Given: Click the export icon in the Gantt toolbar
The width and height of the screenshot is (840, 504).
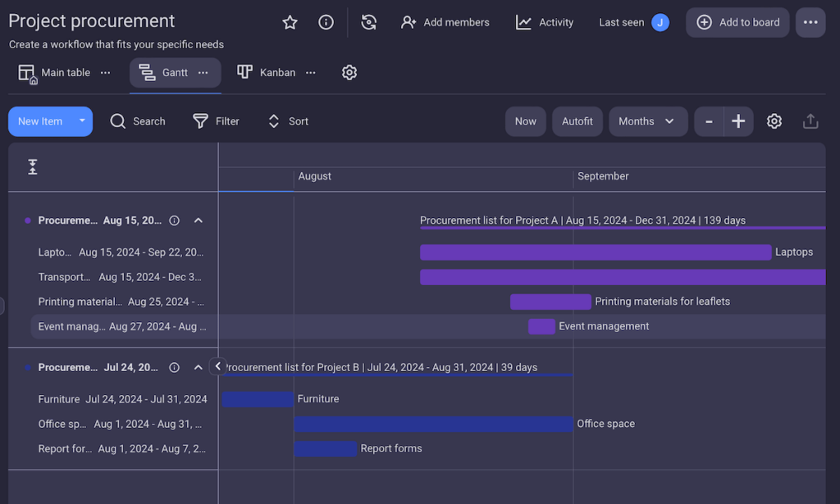Looking at the screenshot, I should tap(810, 120).
